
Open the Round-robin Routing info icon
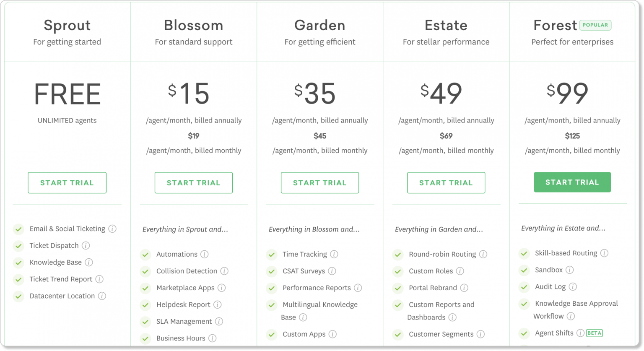(x=483, y=254)
